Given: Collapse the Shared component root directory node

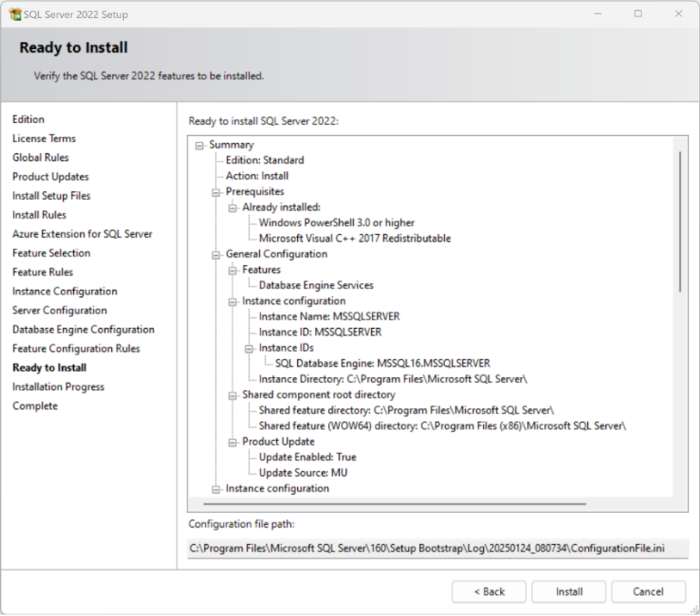Looking at the screenshot, I should pyautogui.click(x=232, y=395).
